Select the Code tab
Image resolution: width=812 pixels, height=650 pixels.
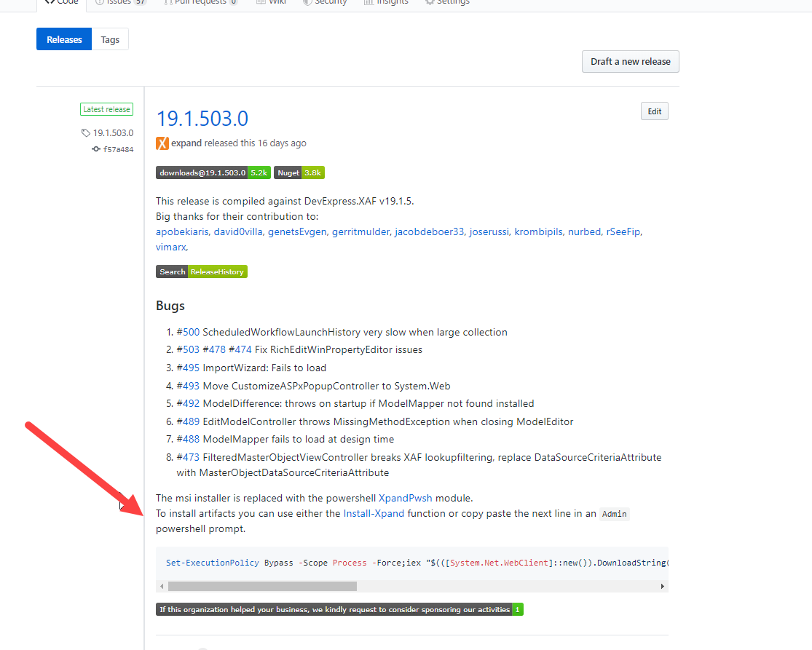(60, 3)
